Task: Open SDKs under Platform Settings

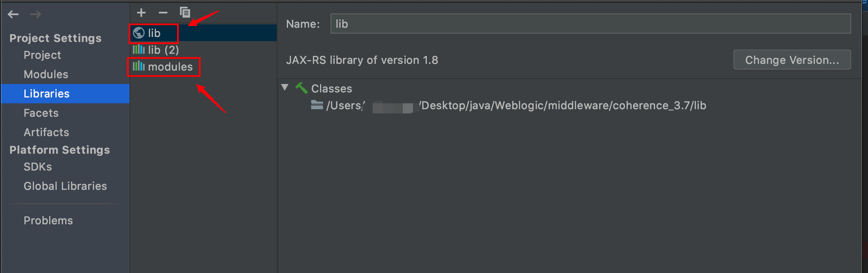Action: 38,167
